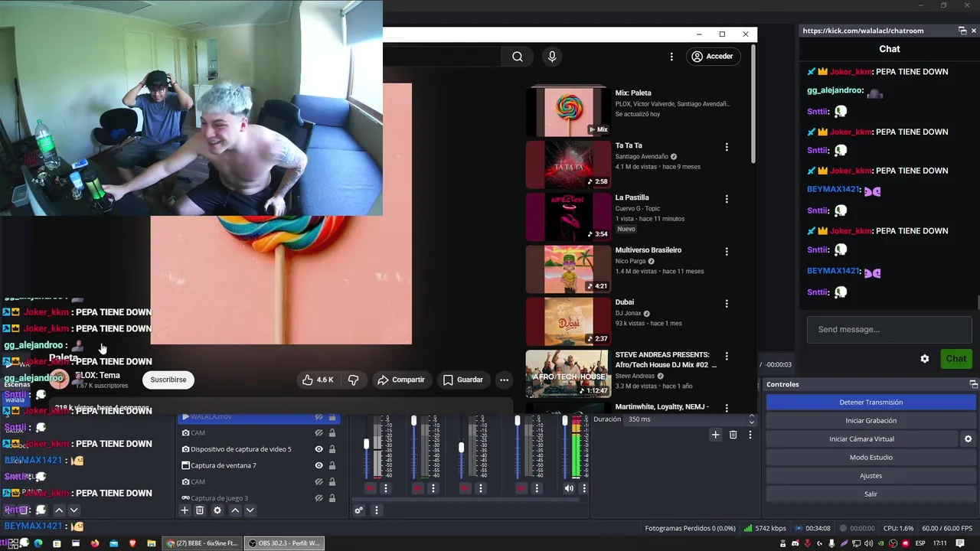The height and width of the screenshot is (551, 980).
Task: Select the WALALA.mov source row
Action: [x=259, y=417]
